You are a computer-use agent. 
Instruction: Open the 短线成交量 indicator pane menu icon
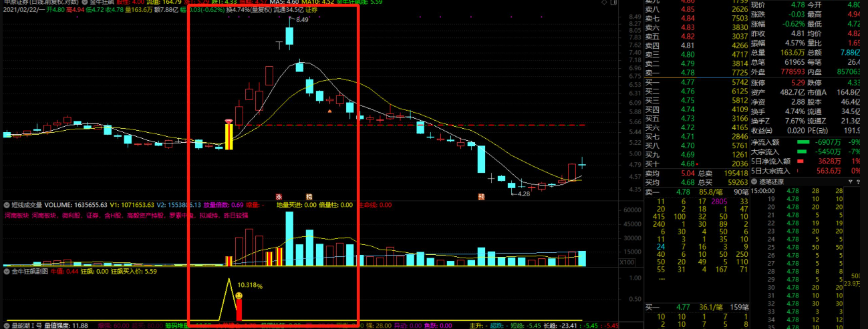(x=6, y=206)
